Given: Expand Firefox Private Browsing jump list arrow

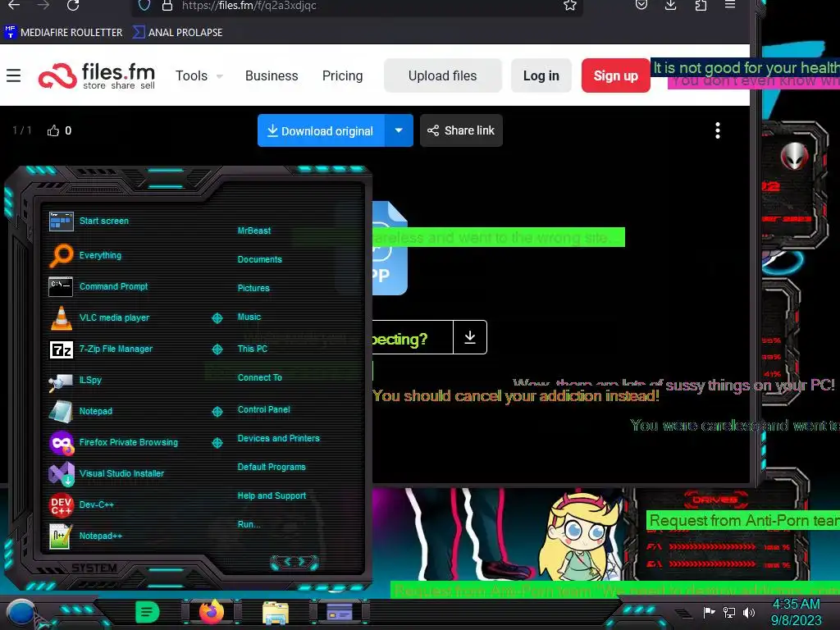Looking at the screenshot, I should [217, 443].
